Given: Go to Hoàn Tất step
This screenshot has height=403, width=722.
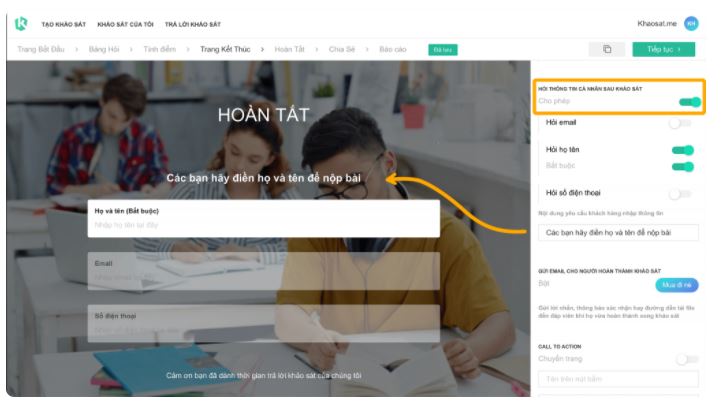Looking at the screenshot, I should pyautogui.click(x=289, y=49).
